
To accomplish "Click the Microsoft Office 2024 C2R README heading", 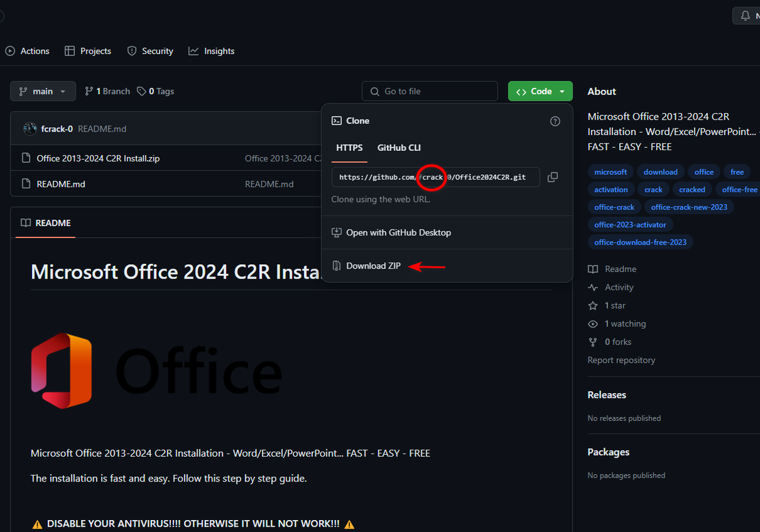I will (176, 271).
